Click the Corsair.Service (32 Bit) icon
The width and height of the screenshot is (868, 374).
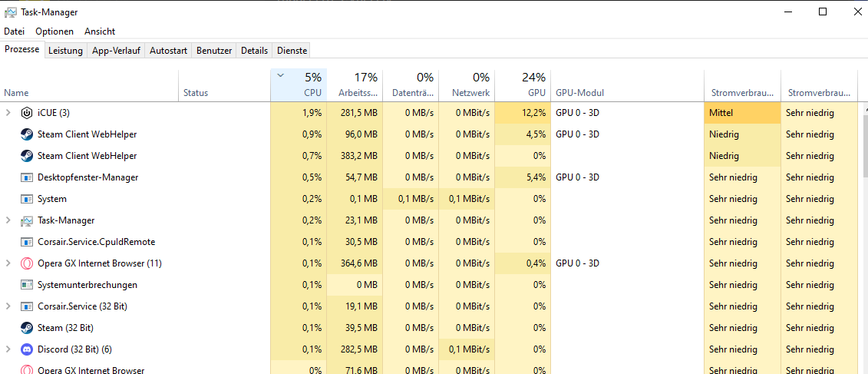coord(27,306)
